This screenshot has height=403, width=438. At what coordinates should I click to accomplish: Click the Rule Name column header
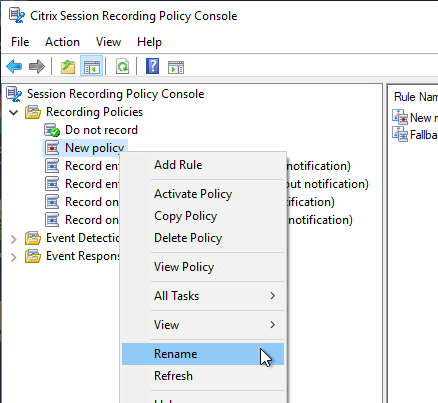coord(416,97)
